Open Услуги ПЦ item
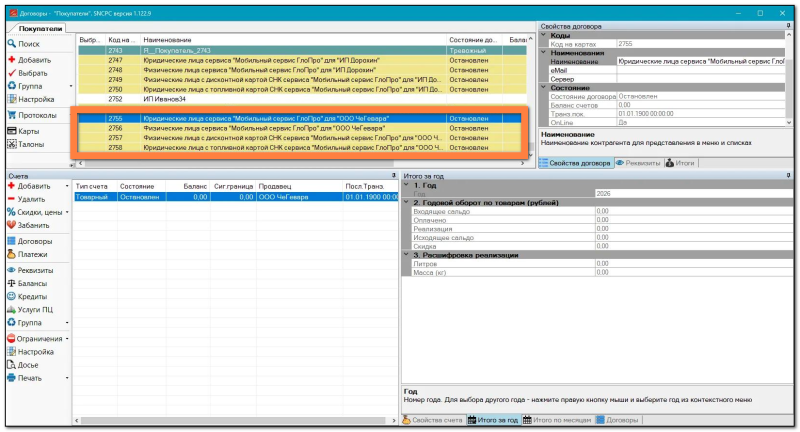 [30, 310]
